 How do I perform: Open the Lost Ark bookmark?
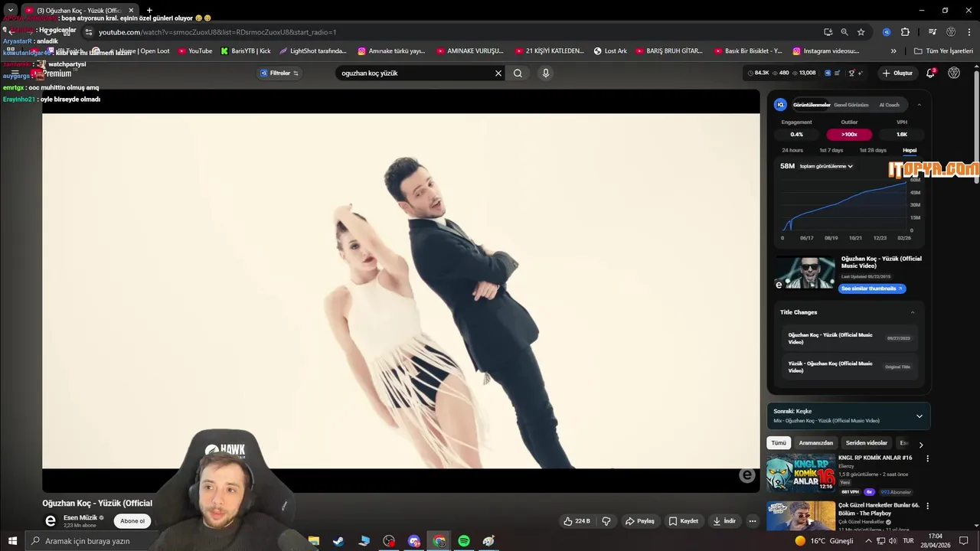(x=610, y=51)
